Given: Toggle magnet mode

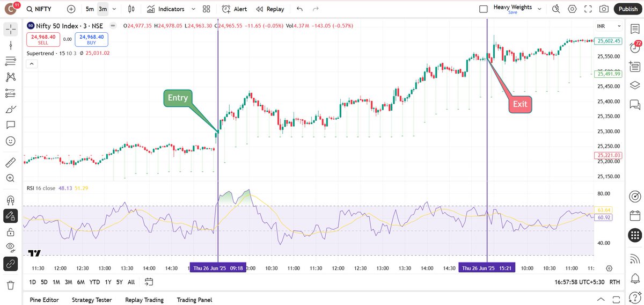Looking at the screenshot, I should click(11, 200).
